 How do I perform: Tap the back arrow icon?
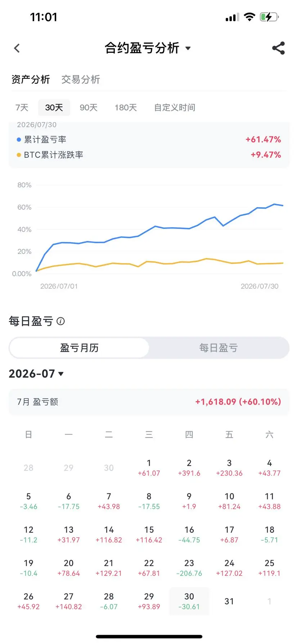pyautogui.click(x=17, y=48)
